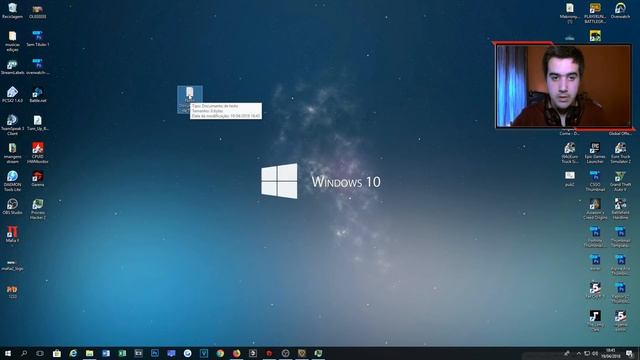This screenshot has height=360, width=640.
Task: Launch DAEMON Tools Lite shortcut
Action: [x=12, y=181]
